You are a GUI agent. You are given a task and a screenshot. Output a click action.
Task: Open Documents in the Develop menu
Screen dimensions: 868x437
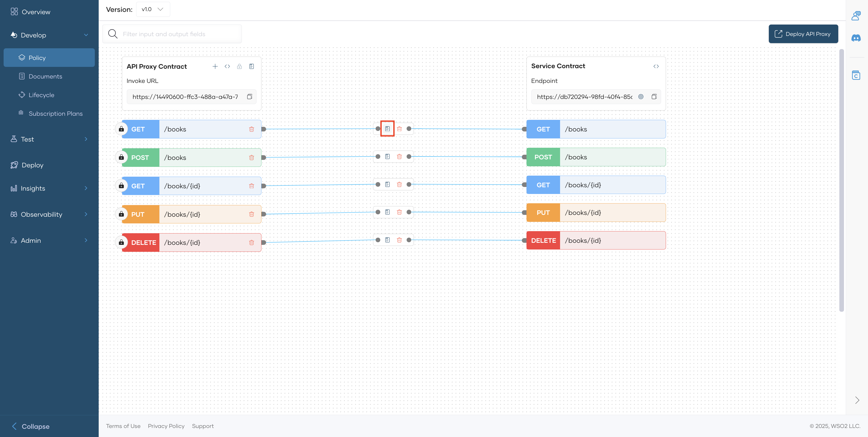click(45, 76)
